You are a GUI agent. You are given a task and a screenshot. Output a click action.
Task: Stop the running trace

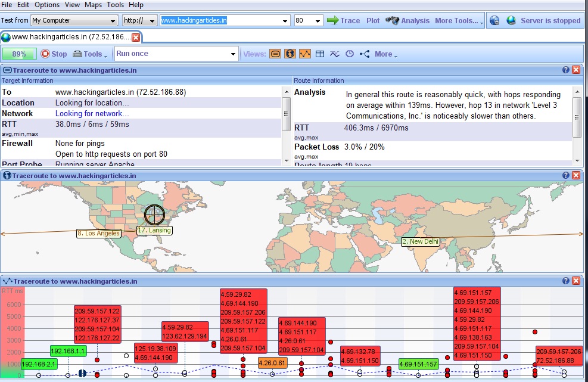pyautogui.click(x=54, y=54)
